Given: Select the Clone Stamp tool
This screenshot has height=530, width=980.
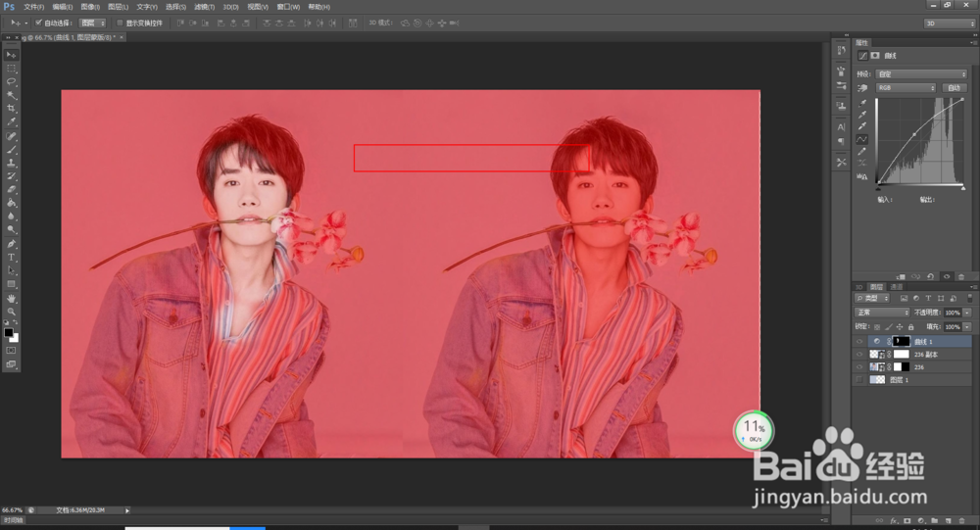Looking at the screenshot, I should tap(11, 164).
